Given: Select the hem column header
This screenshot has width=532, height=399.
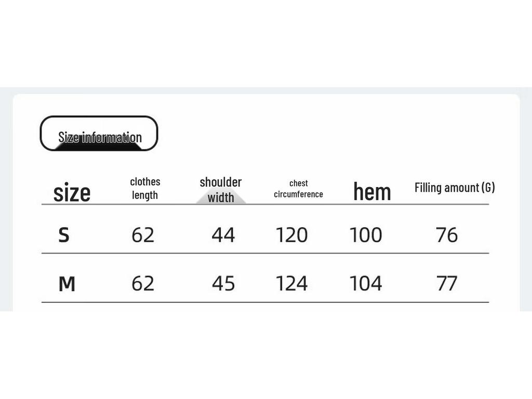Looking at the screenshot, I should pyautogui.click(x=372, y=191).
